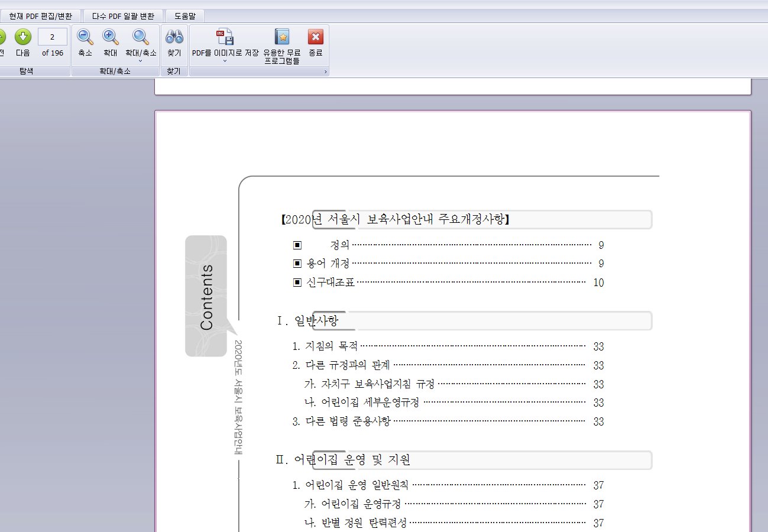
Task: Expand the PDF를 이미지로 저장 dropdown arrow
Action: tap(225, 60)
